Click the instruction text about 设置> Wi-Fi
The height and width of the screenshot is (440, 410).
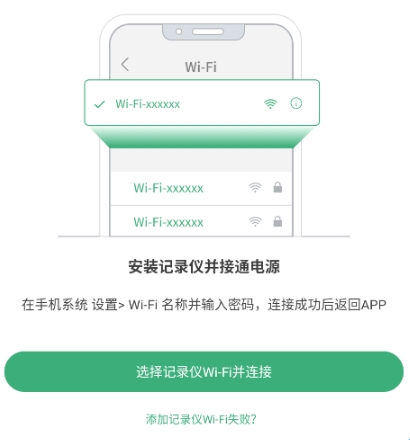tap(204, 304)
